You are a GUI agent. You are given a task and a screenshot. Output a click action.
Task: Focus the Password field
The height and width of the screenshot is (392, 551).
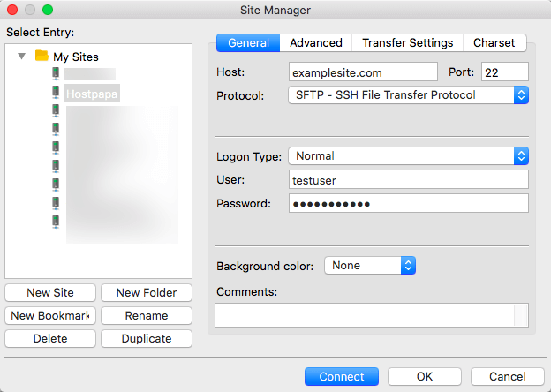pyautogui.click(x=408, y=203)
